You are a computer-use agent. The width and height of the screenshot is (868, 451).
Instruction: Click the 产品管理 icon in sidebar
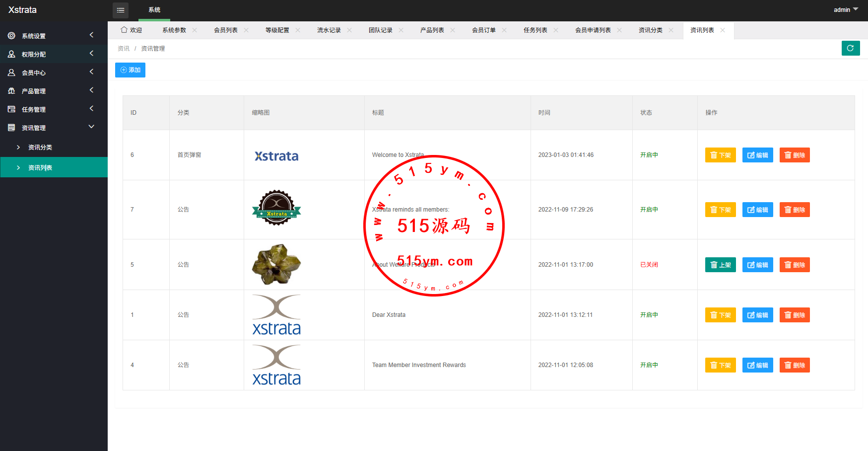(x=11, y=91)
